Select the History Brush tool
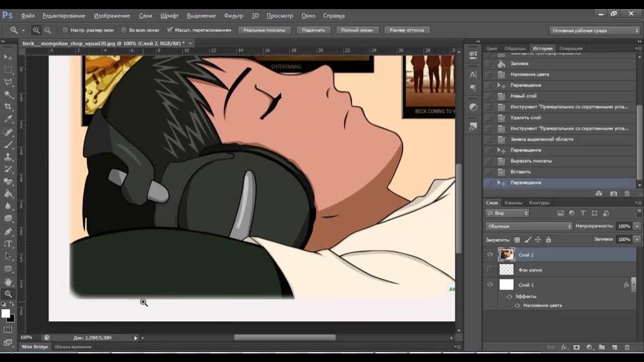The image size is (644, 362). point(8,169)
